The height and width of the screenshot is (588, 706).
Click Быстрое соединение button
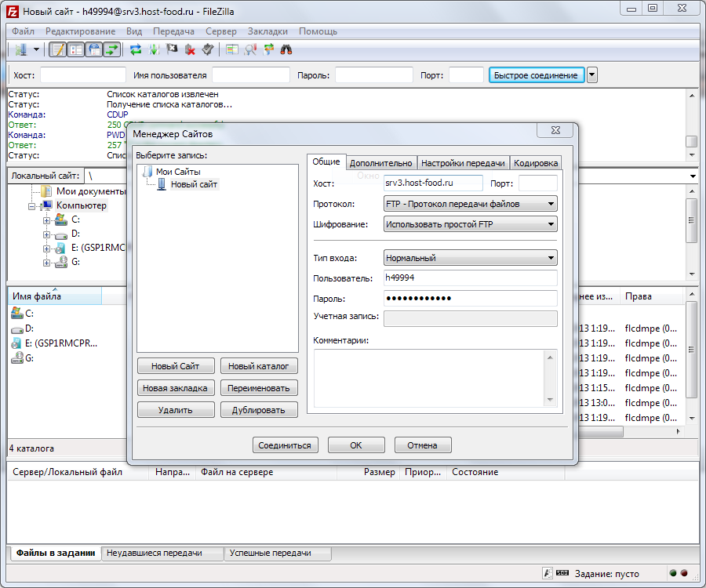(x=536, y=75)
